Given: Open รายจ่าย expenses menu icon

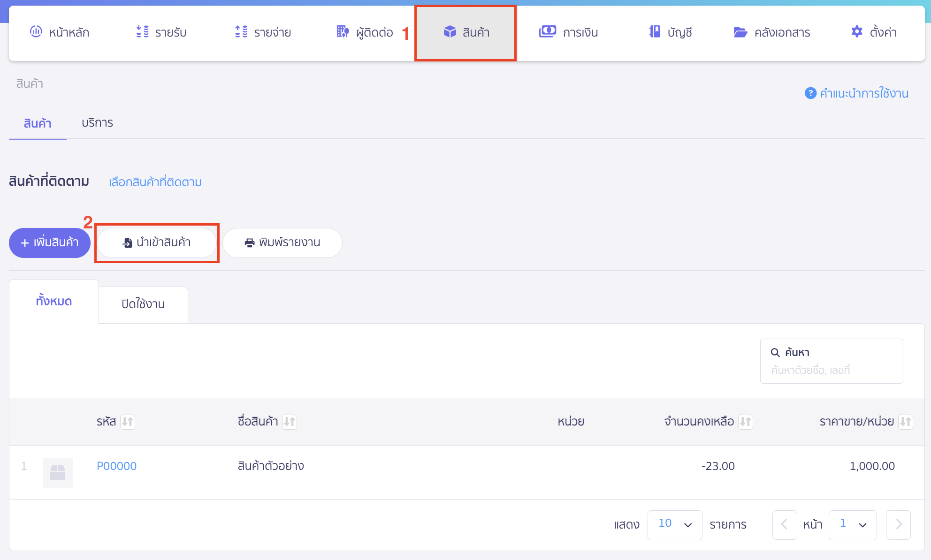Looking at the screenshot, I should (x=241, y=31).
